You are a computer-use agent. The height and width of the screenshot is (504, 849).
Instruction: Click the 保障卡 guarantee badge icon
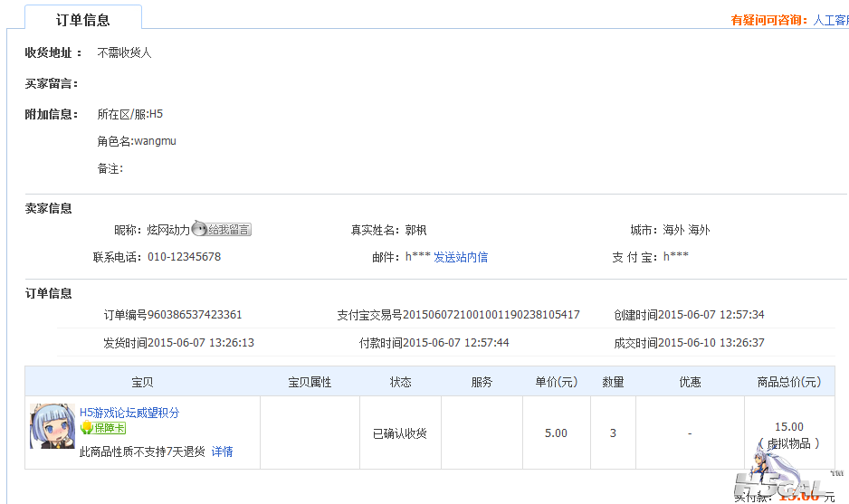click(103, 428)
